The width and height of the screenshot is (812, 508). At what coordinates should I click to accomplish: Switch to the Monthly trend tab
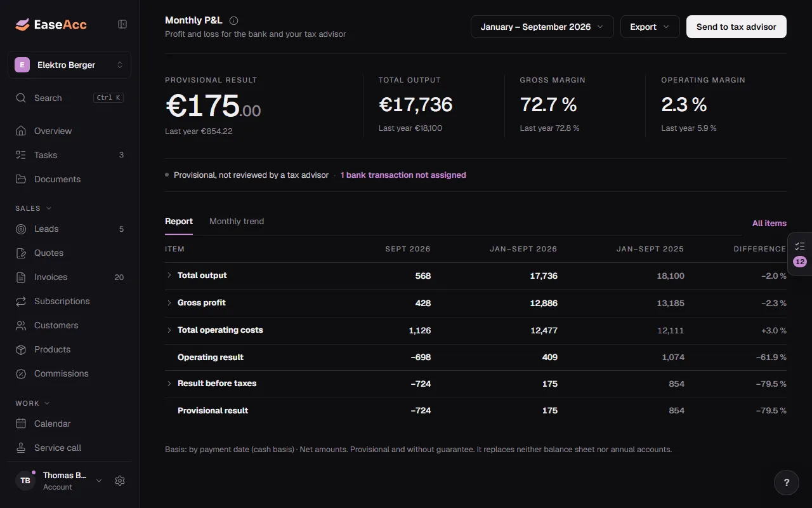pos(237,222)
